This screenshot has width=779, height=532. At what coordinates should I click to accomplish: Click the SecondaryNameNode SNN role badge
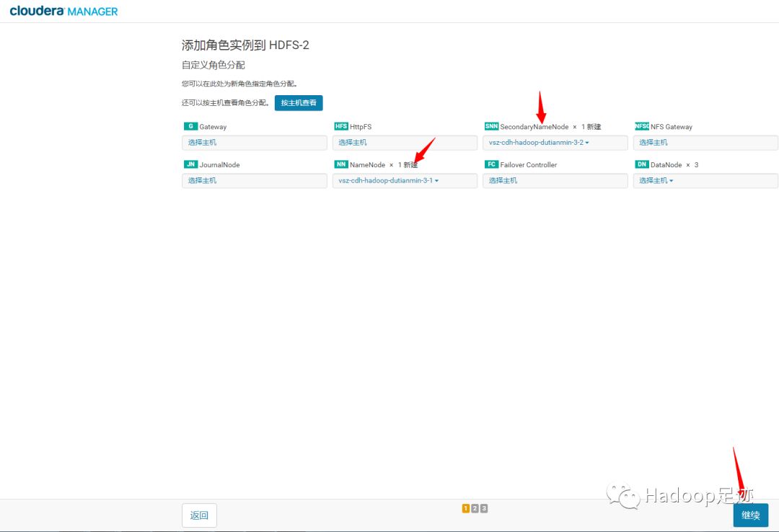[x=491, y=126]
